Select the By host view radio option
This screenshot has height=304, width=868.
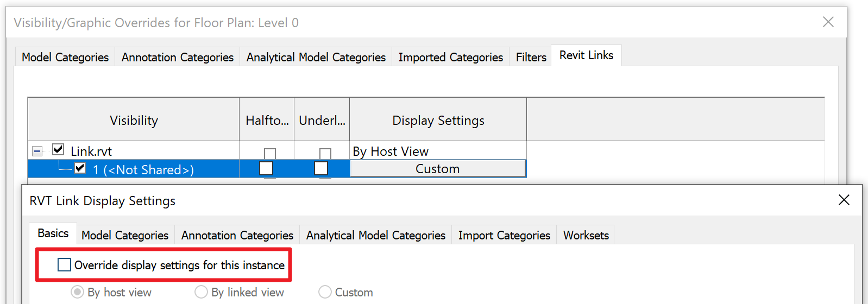click(78, 292)
